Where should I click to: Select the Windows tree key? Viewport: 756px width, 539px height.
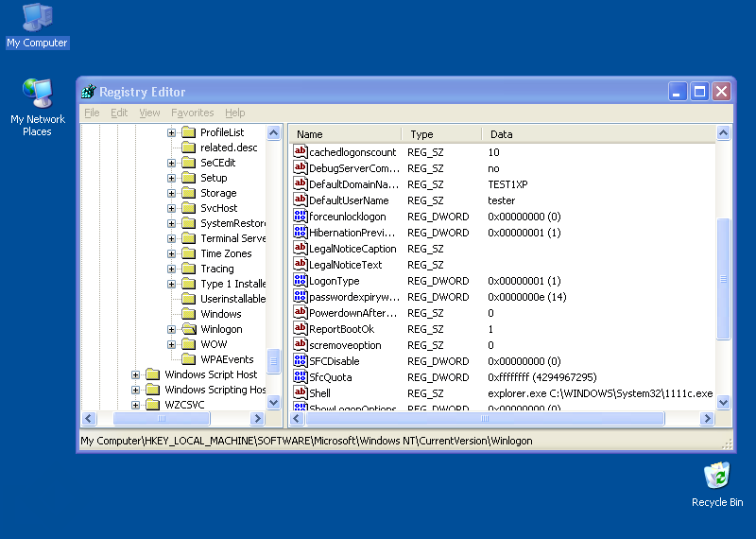coord(221,314)
